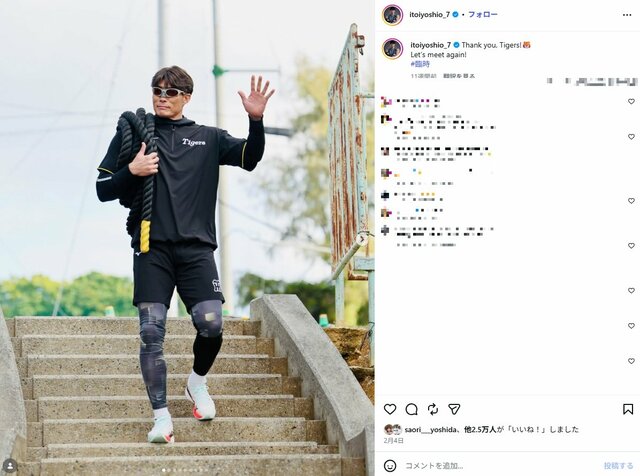
Task: Open the emoji picker in the comment box
Action: point(390,465)
